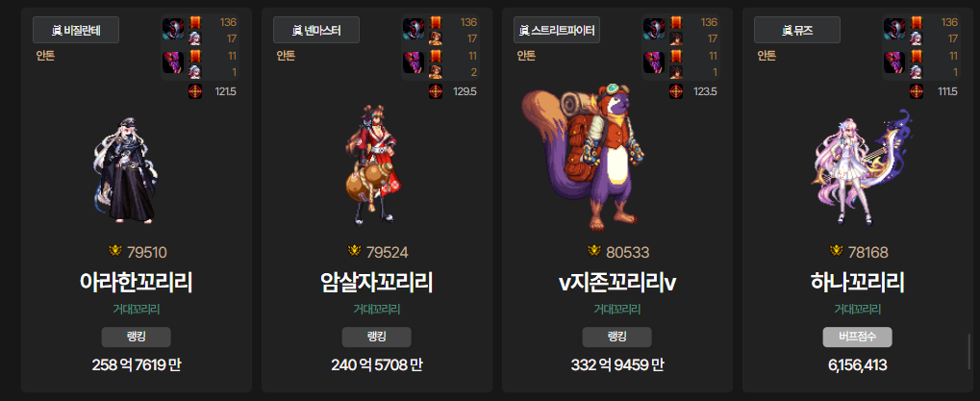The image size is (980, 401).
Task: Select the 眞 비질란테 class tag
Action: (x=76, y=30)
